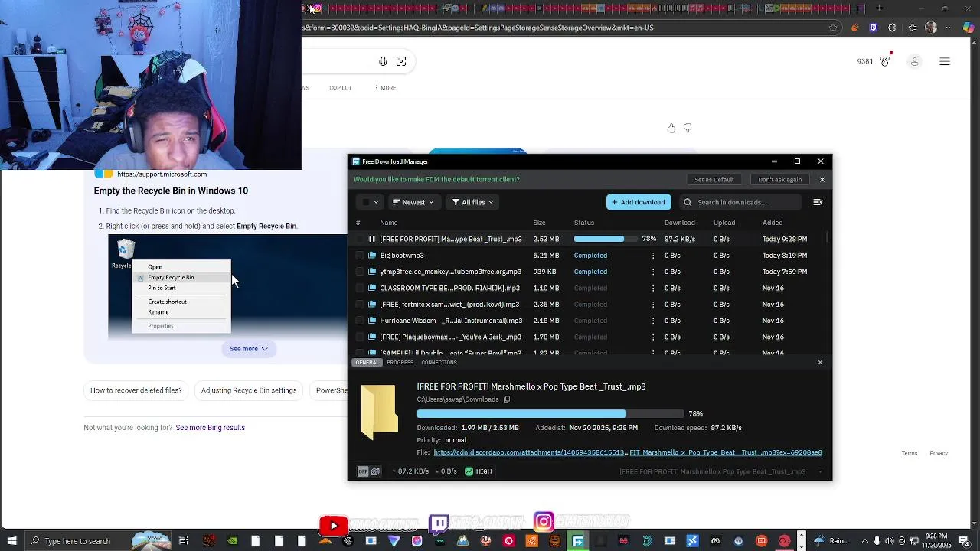Open folder icon for ytmp3free.cc_monkey mp3 row

coord(372,272)
